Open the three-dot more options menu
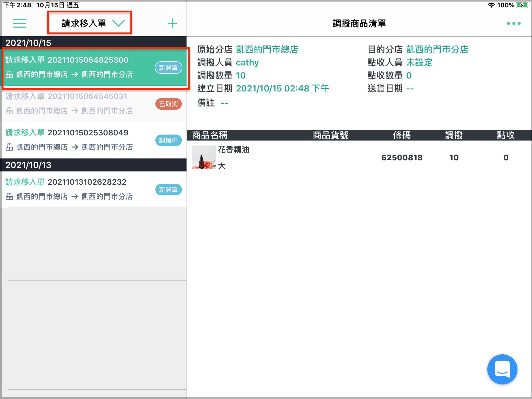The height and width of the screenshot is (399, 532). click(x=514, y=23)
